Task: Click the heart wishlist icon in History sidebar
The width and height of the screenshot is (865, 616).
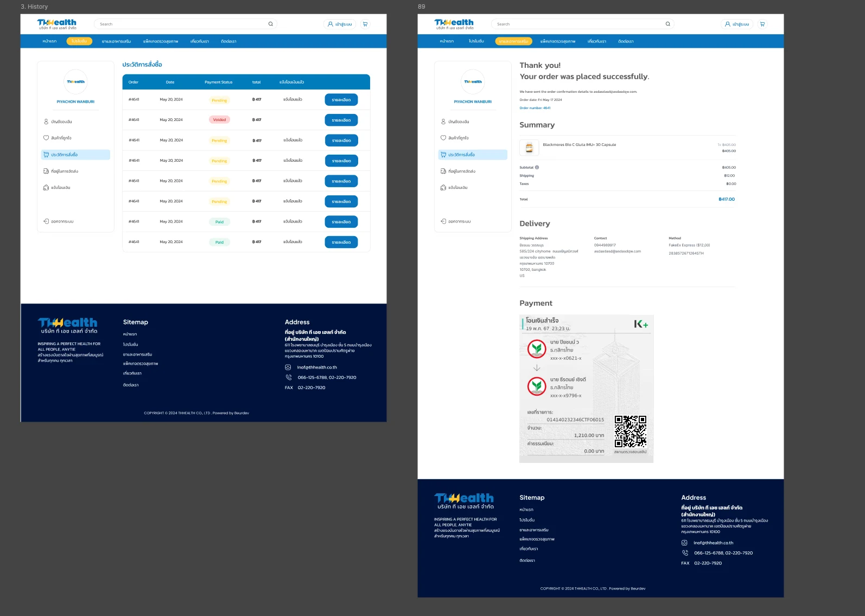Action: (x=46, y=138)
